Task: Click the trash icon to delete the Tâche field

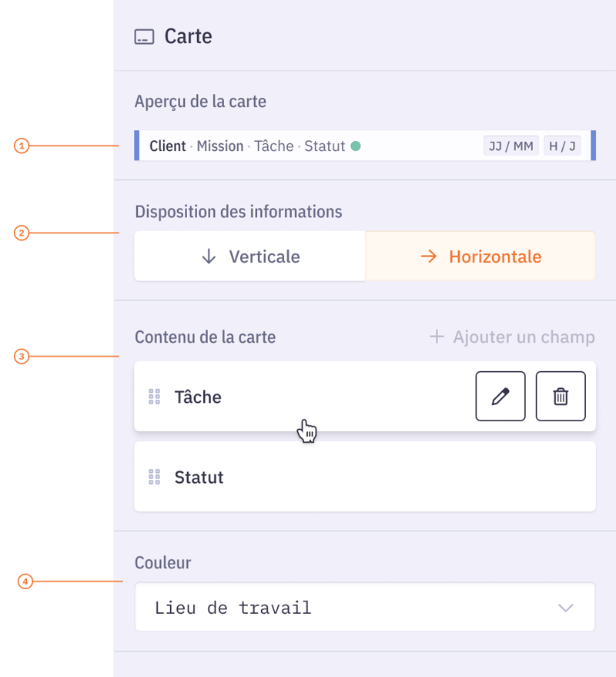Action: [561, 396]
